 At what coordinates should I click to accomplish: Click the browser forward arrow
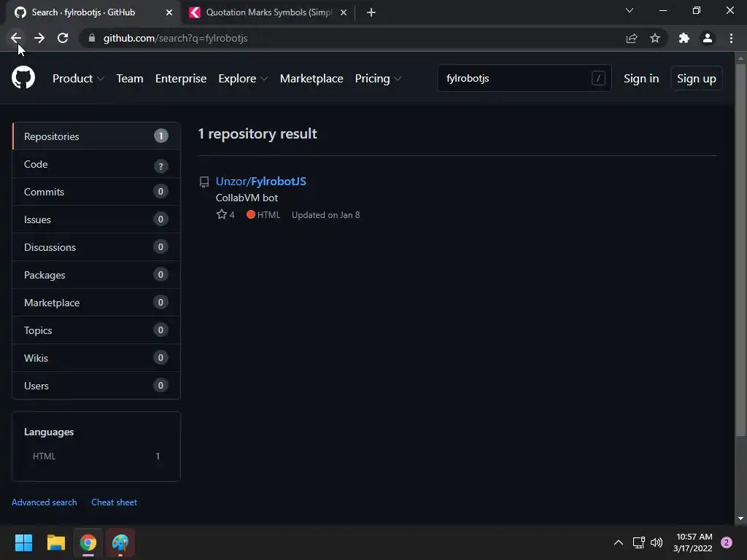(39, 38)
